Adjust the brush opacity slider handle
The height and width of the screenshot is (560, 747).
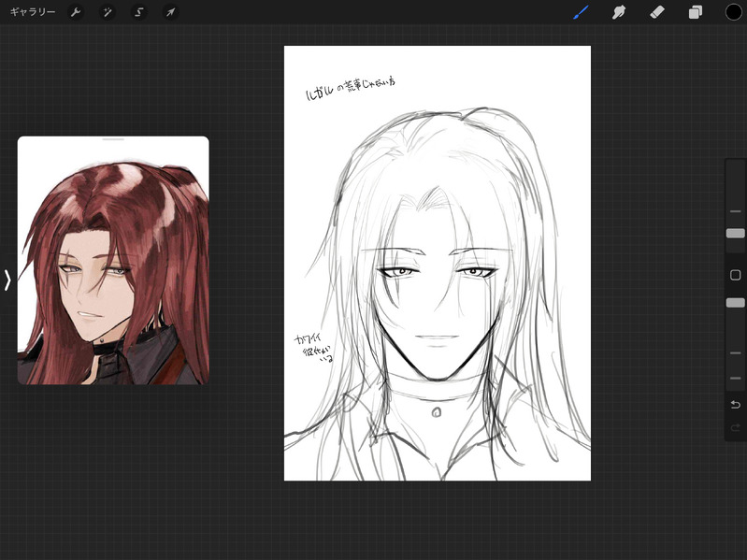(x=735, y=303)
